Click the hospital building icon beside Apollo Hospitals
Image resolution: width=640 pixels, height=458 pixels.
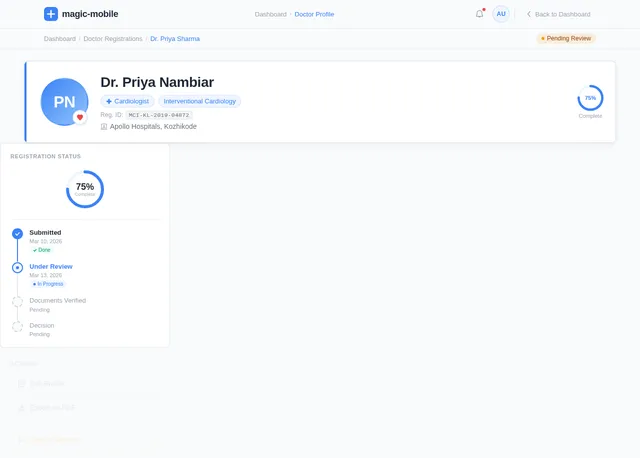[104, 127]
